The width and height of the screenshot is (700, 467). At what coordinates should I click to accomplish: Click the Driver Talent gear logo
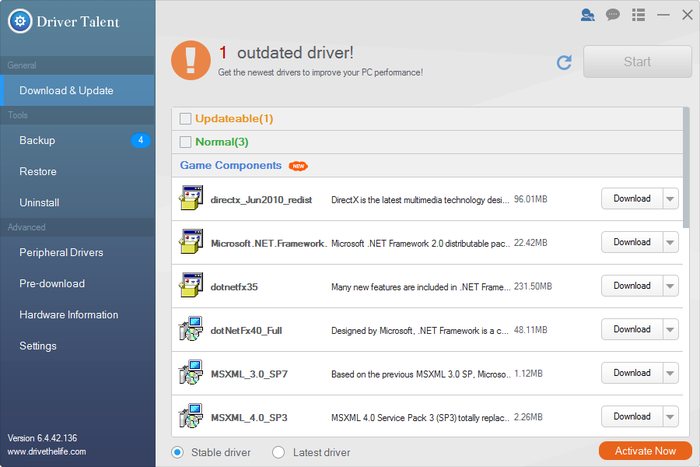(x=20, y=21)
